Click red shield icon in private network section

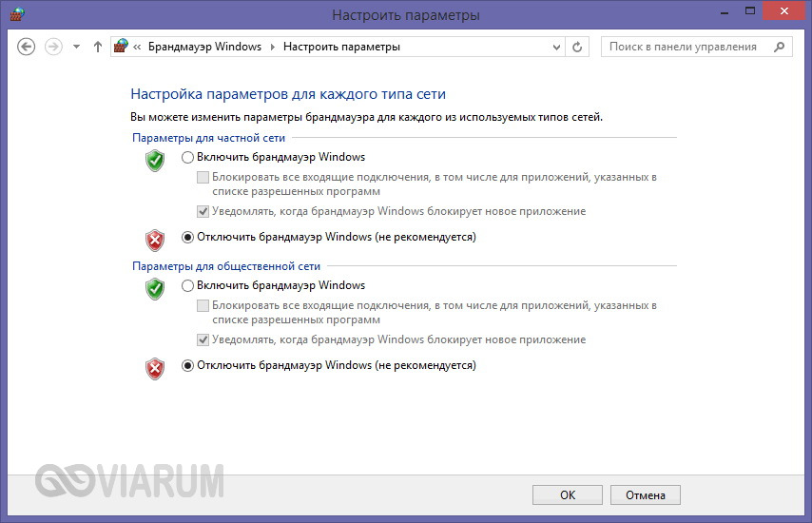[155, 241]
